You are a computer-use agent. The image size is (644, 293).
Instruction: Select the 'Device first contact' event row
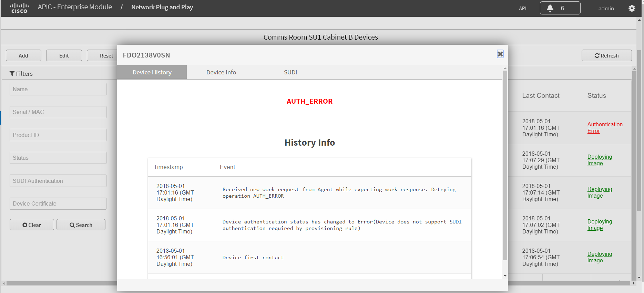coord(310,258)
